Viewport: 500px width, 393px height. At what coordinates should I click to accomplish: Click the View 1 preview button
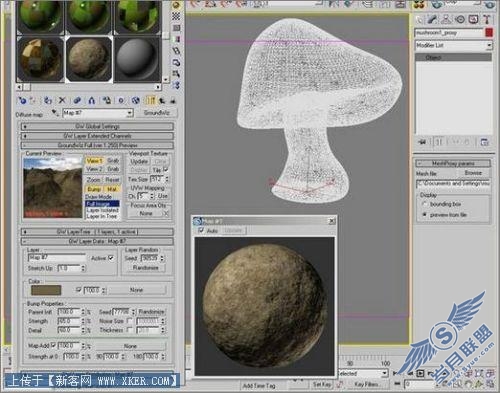95,161
